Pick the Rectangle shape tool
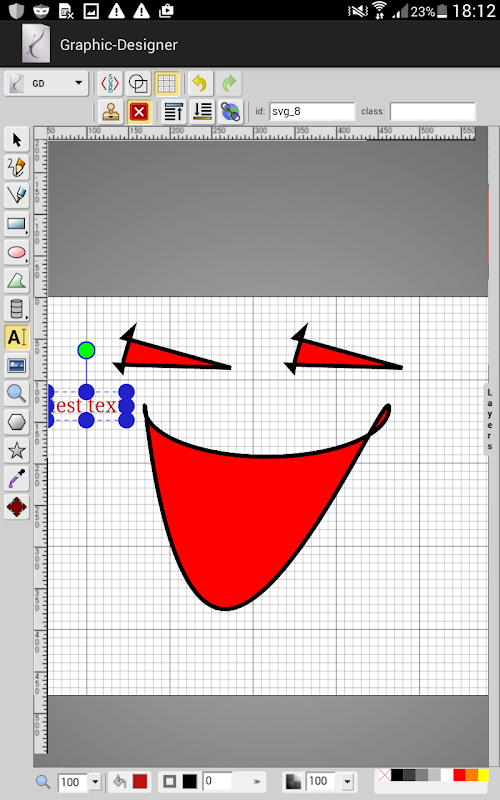 point(16,223)
